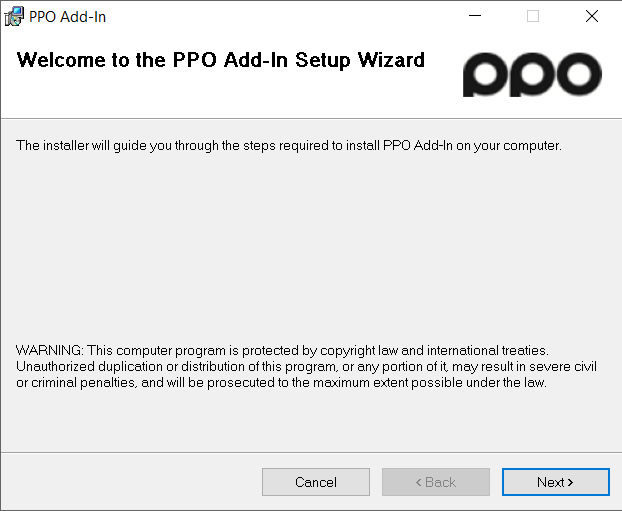Viewport: 622px width, 511px height.
Task: Click the grayed-out maximize box
Action: 533,16
